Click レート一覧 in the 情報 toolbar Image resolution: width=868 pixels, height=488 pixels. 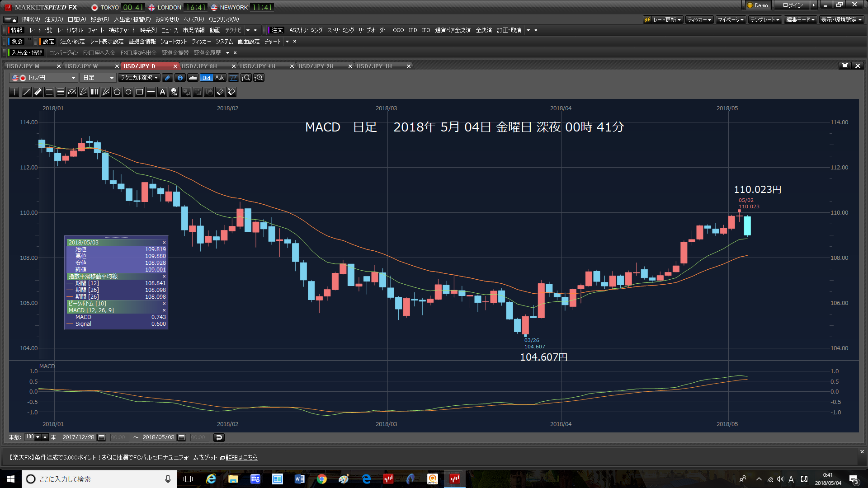[41, 30]
